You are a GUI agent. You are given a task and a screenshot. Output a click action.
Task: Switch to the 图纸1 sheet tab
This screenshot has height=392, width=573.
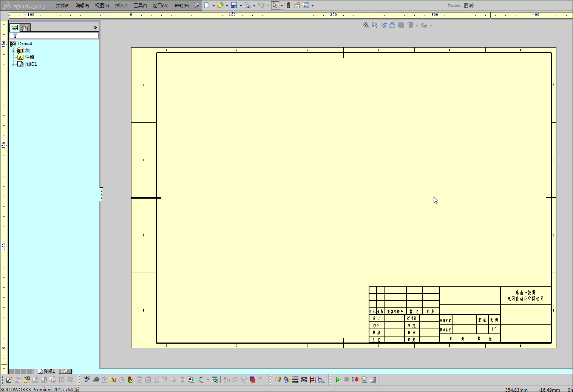(46, 371)
